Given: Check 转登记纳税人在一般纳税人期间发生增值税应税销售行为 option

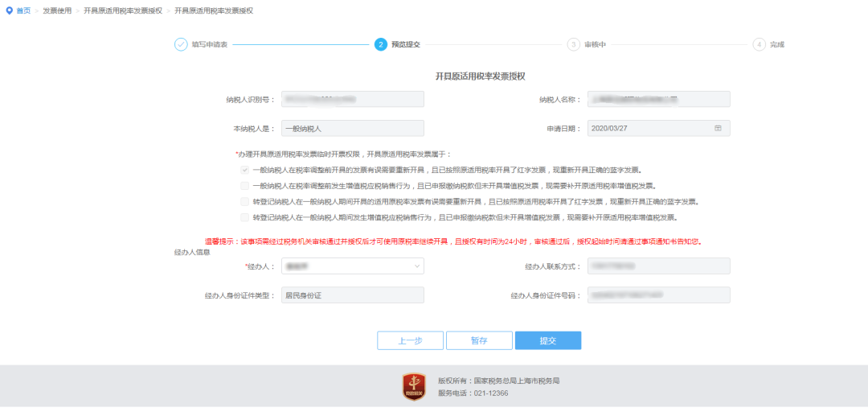Looking at the screenshot, I should pos(244,218).
